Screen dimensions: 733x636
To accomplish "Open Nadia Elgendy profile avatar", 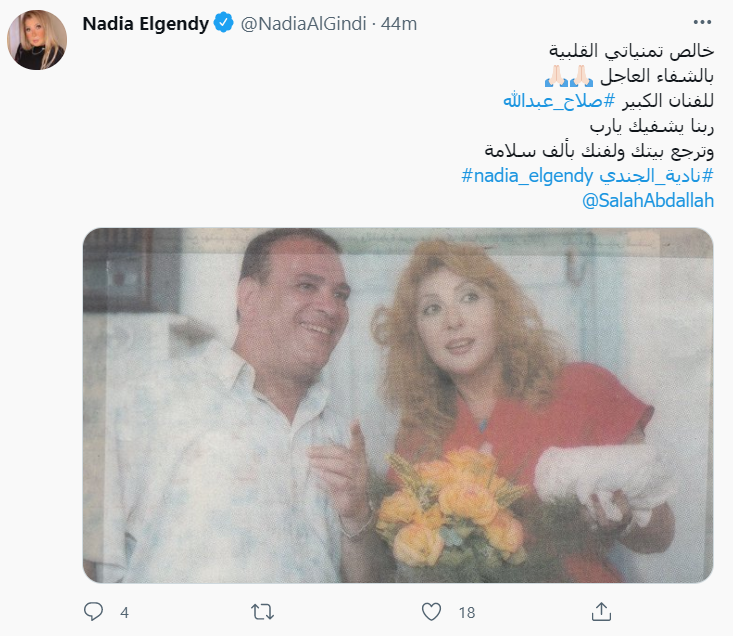I will [x=37, y=40].
